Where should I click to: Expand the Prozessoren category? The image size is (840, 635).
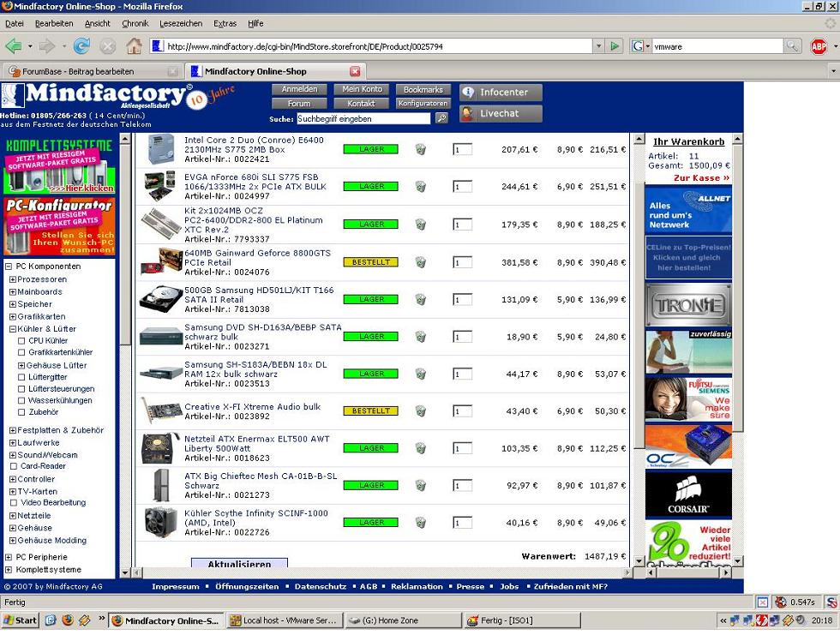coord(13,279)
